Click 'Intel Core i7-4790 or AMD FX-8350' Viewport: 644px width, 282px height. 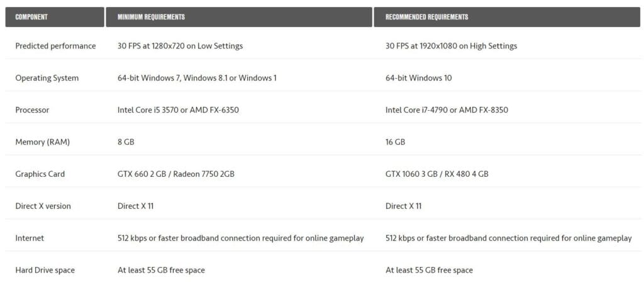click(447, 110)
